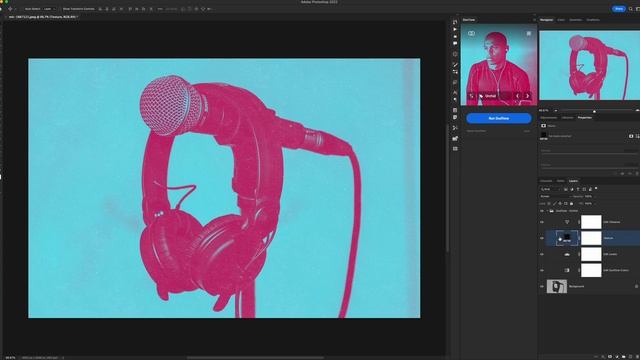Click the pixel mask button in Properties
This screenshot has height=360, width=640.
click(x=631, y=136)
